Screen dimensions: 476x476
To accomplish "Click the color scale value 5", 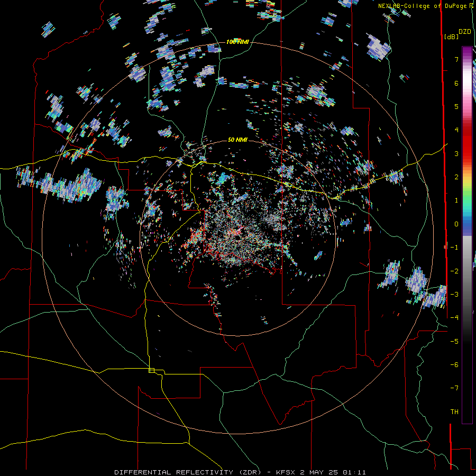I will 456,106.
